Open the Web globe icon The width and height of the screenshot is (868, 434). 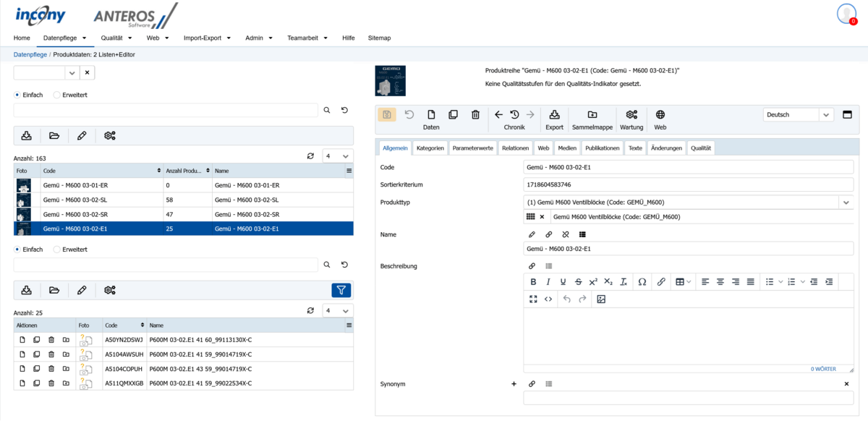660,115
